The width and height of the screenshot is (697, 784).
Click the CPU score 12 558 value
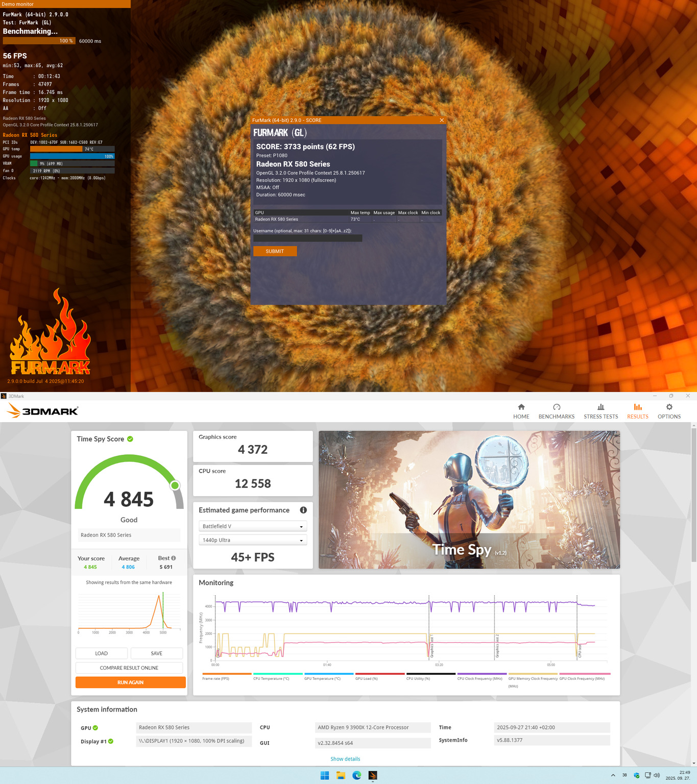pos(253,484)
